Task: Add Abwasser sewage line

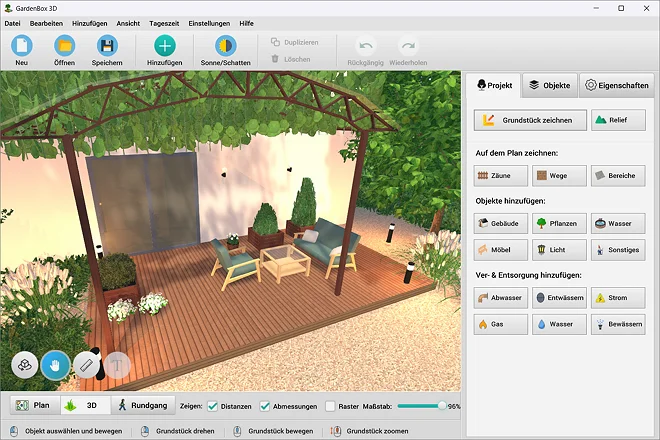Action: coord(500,298)
